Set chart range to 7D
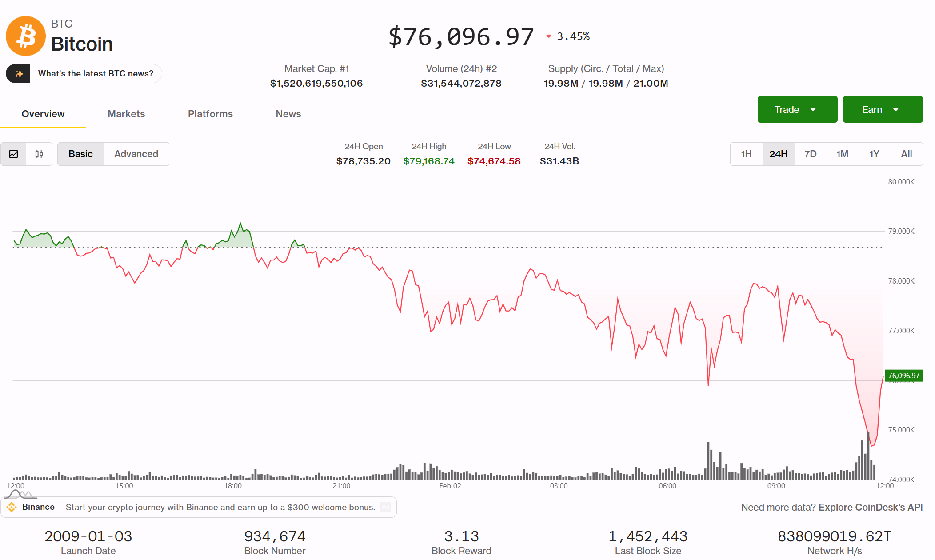 click(x=810, y=154)
